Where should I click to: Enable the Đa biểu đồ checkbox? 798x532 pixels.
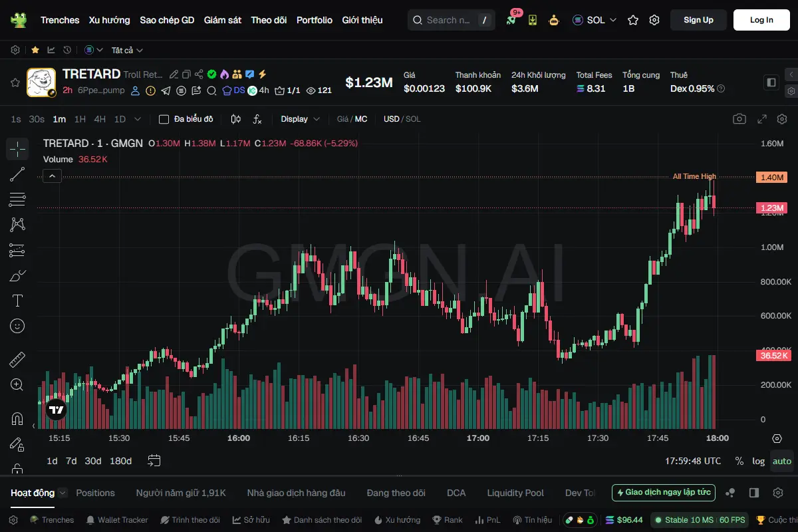click(x=164, y=119)
